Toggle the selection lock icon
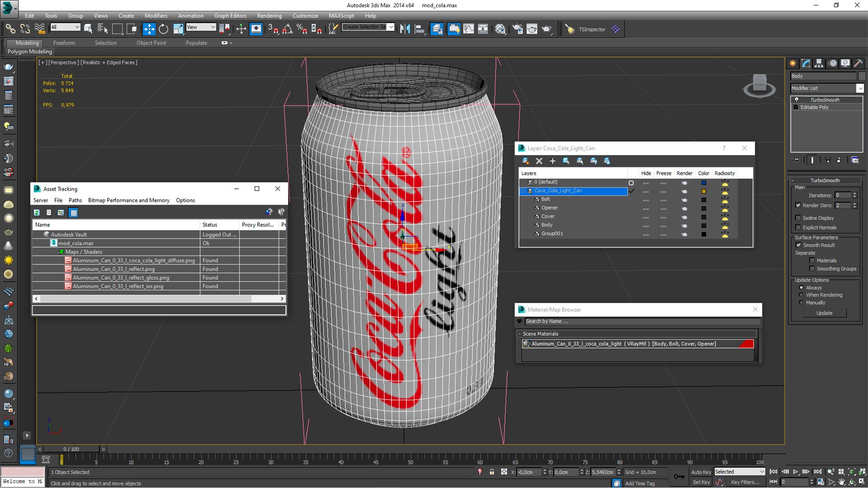The image size is (868, 488). (492, 472)
